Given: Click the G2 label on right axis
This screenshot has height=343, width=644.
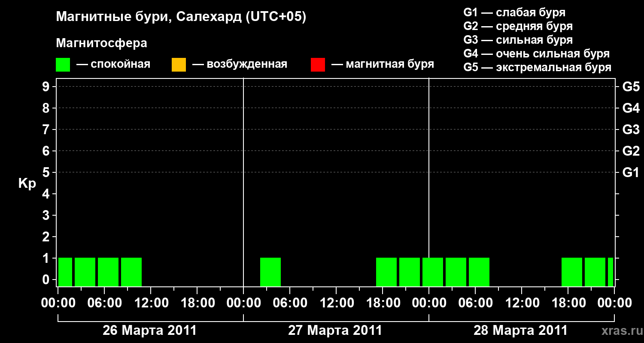Looking at the screenshot, I should point(631,151).
